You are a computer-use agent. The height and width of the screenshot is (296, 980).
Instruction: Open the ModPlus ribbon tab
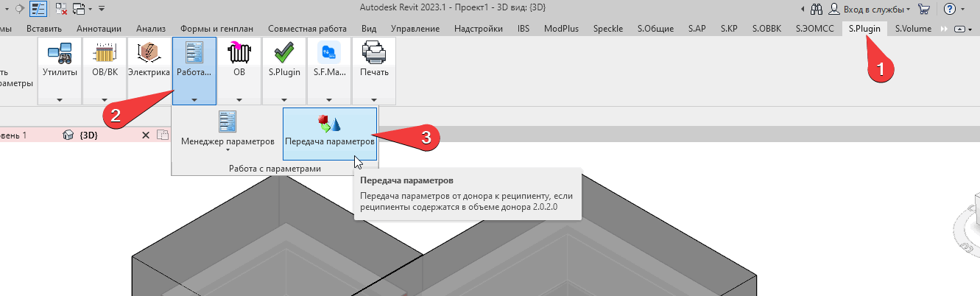(561, 29)
